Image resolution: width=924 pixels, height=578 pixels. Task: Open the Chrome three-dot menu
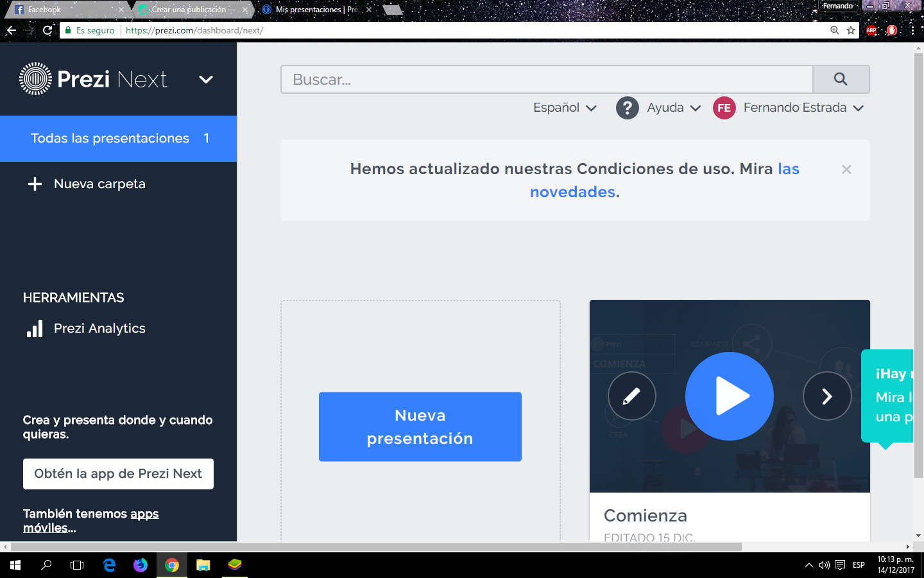(912, 30)
